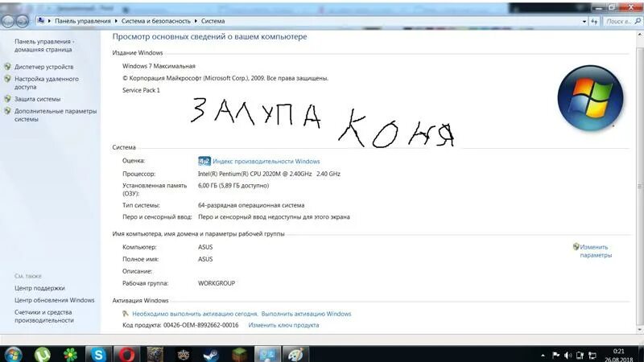
Task: Launch ICQ flower icon in taskbar
Action: [x=70, y=354]
